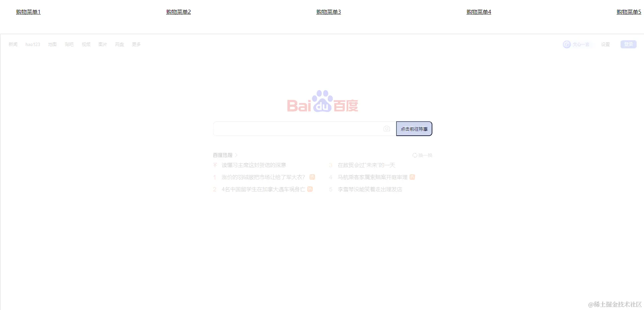Image resolution: width=644 pixels, height=310 pixels.
Task: Click the hot badge after 涨价的羽绒服 entry
Action: coord(312,177)
